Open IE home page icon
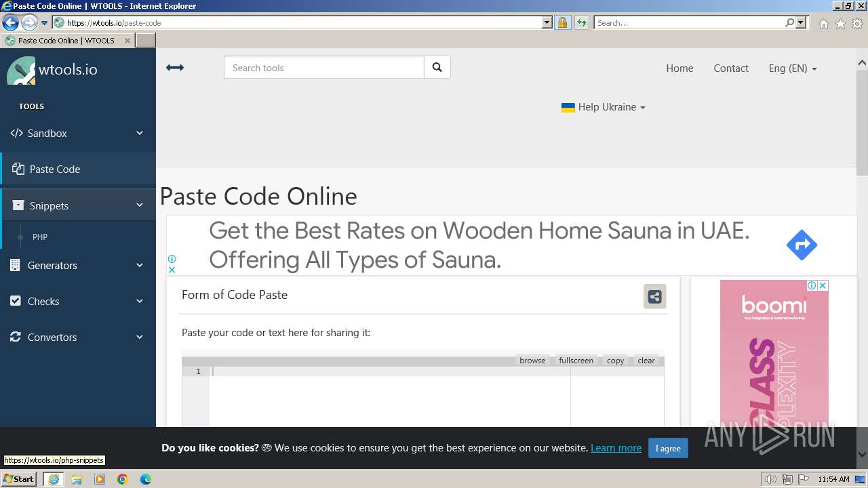 click(x=823, y=24)
